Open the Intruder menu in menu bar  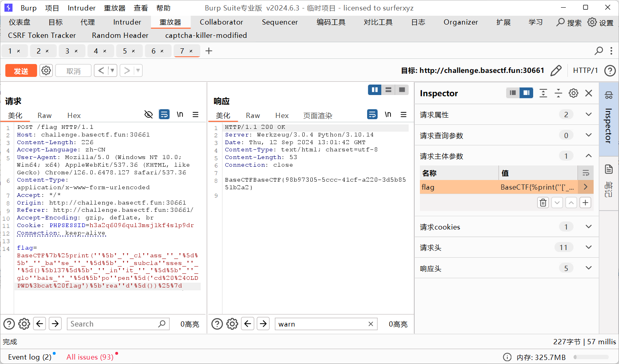click(x=81, y=8)
